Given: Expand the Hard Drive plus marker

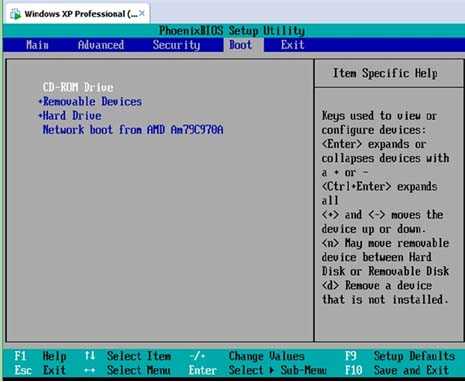Looking at the screenshot, I should pyautogui.click(x=40, y=116).
